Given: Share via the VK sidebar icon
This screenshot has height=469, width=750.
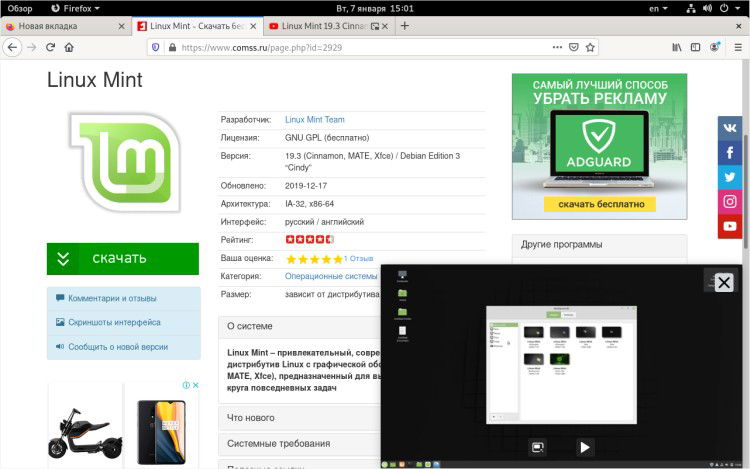Looking at the screenshot, I should click(729, 128).
